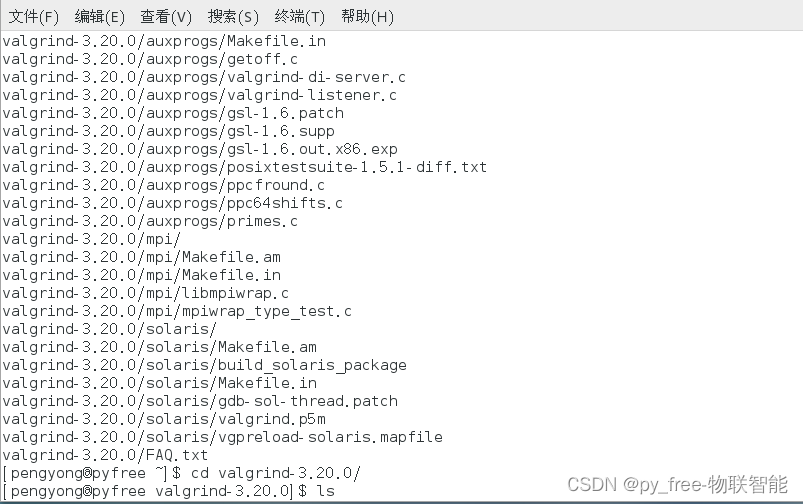This screenshot has height=504, width=803.
Task: Open the 搜索(S) menu
Action: tap(233, 16)
